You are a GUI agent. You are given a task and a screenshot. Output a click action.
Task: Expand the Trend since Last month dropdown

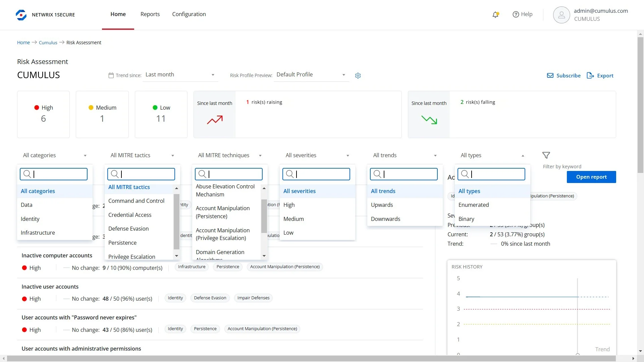180,75
